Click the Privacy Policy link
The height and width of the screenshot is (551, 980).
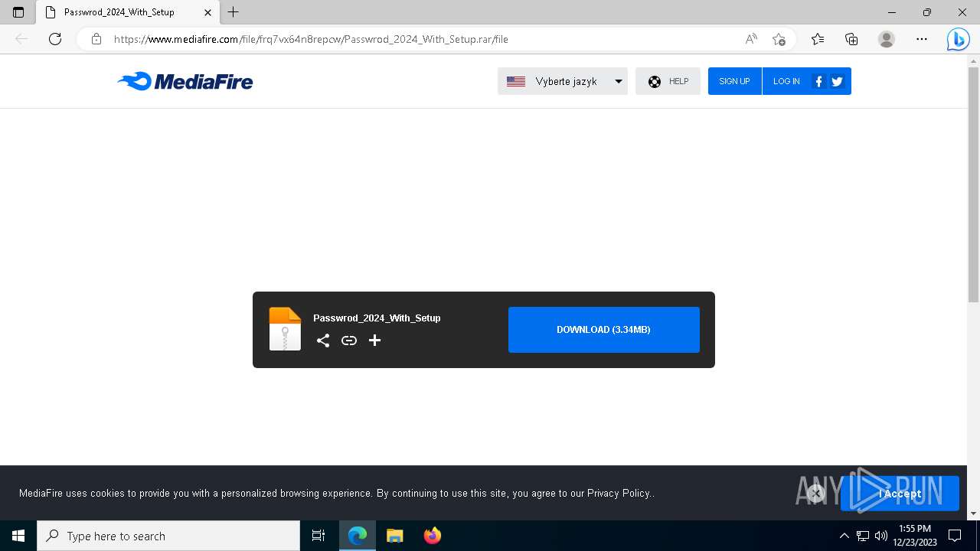click(619, 494)
